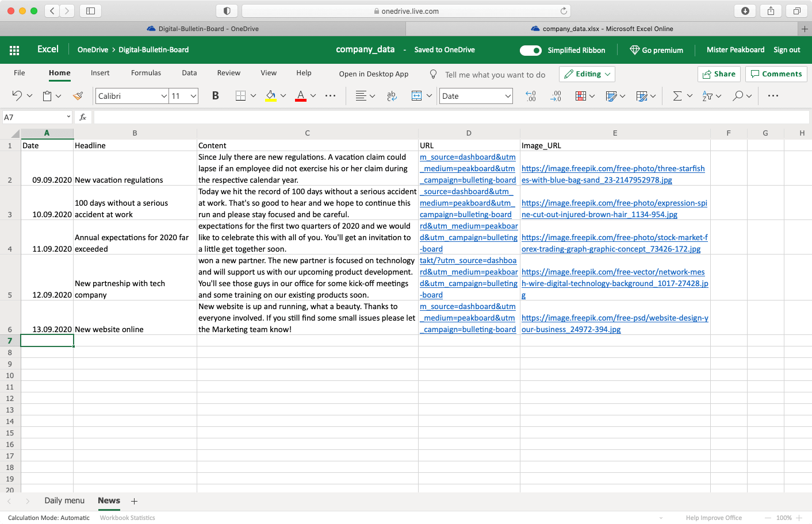Click the text alignment icon
This screenshot has width=812, height=524.
click(x=361, y=96)
